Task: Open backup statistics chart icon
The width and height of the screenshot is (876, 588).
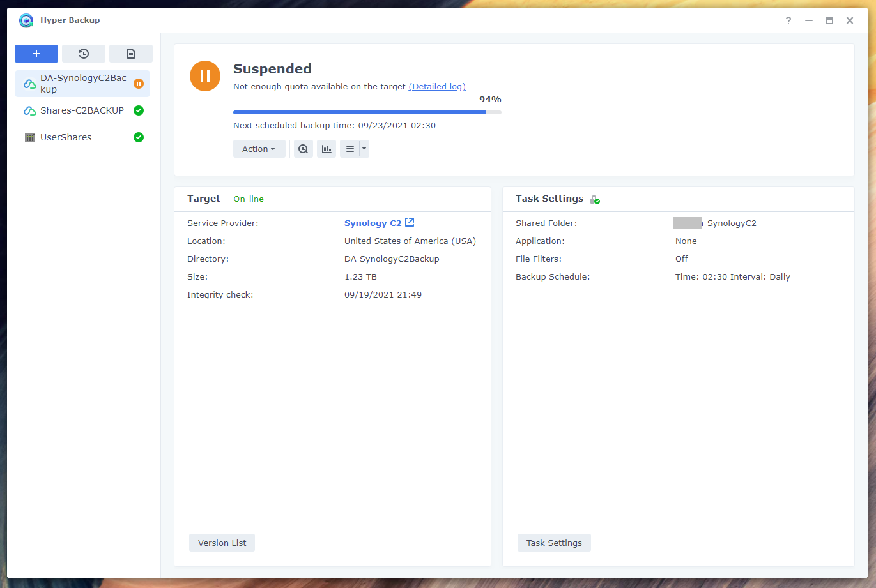Action: (x=327, y=149)
